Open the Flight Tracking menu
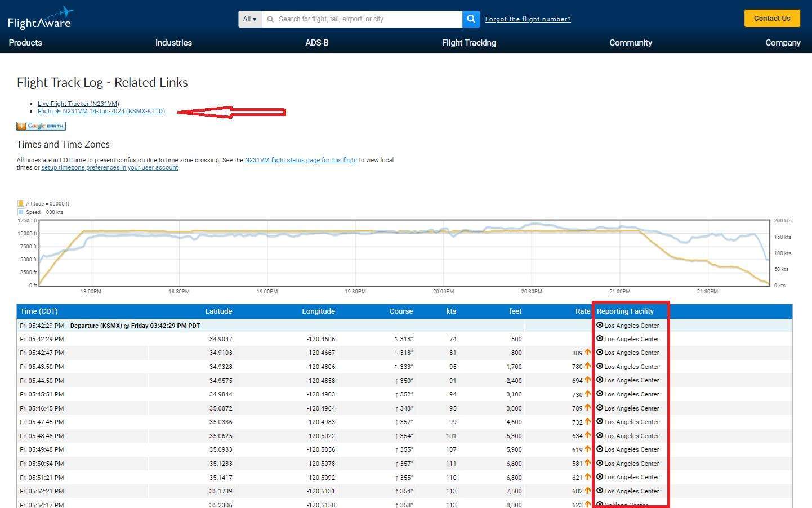 click(x=469, y=43)
